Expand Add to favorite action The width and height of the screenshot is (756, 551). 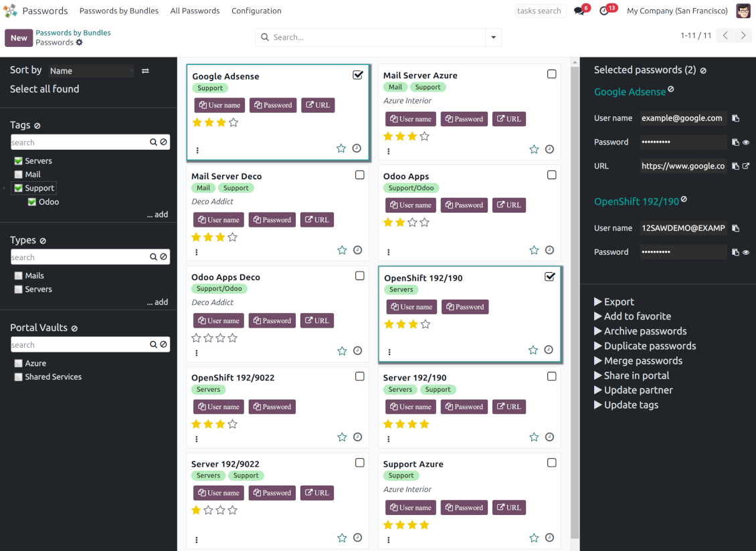coord(633,316)
